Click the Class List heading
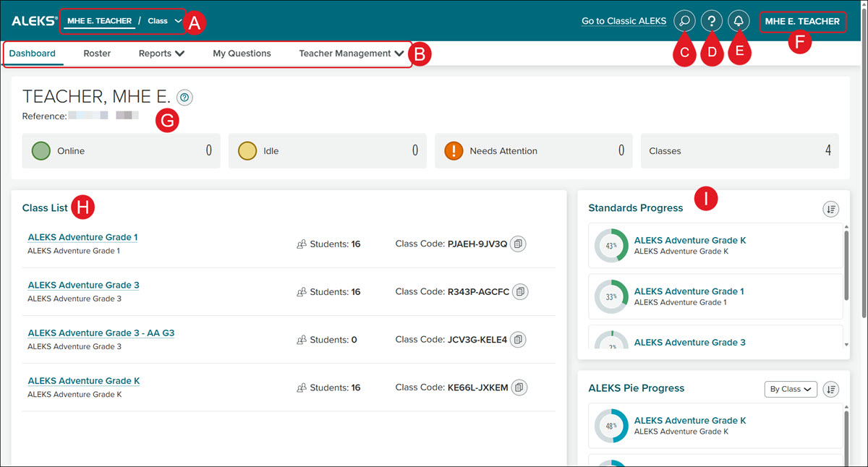The image size is (868, 467). tap(45, 208)
